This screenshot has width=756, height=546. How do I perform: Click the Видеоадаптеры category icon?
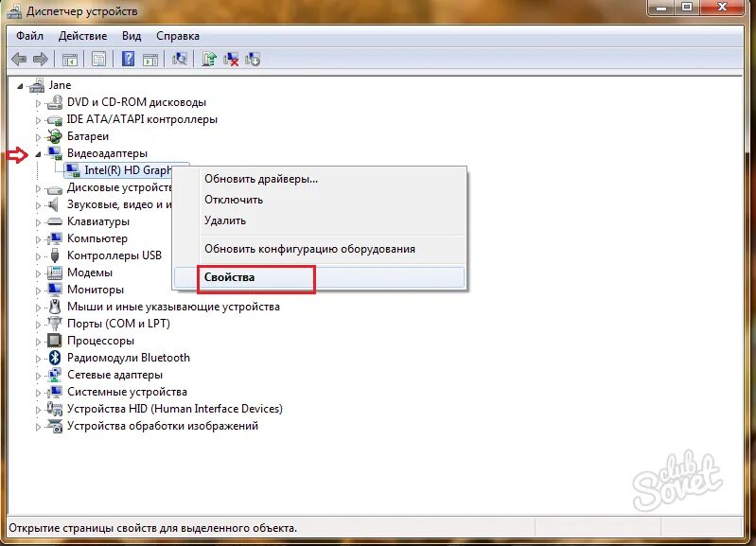pyautogui.click(x=55, y=153)
